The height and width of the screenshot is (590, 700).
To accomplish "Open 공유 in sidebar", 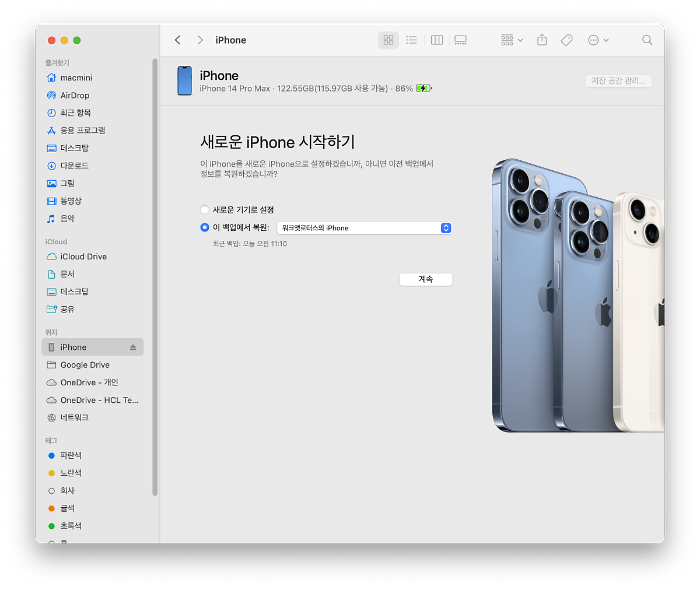I will coord(93,309).
